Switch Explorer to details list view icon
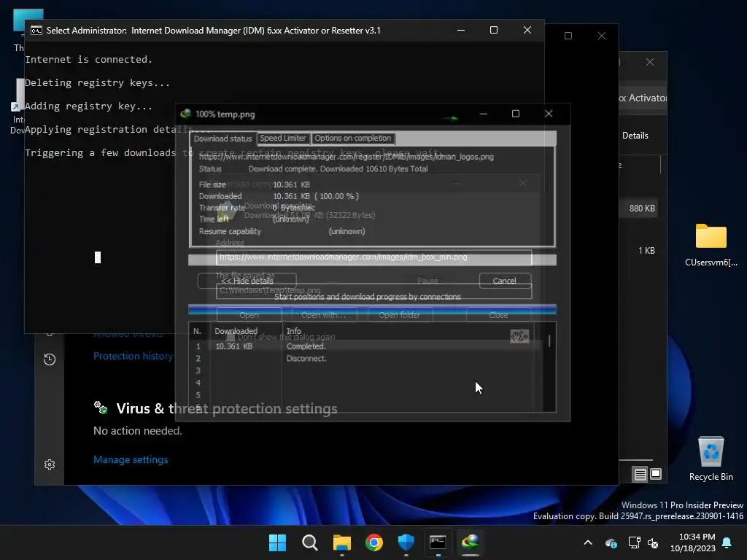The image size is (747, 560). (640, 474)
